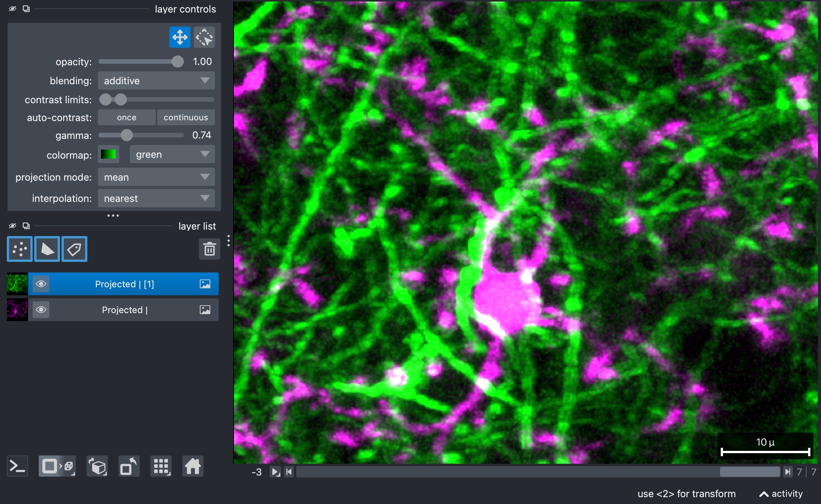Create a new labels layer
Image resolution: width=821 pixels, height=504 pixels.
[x=74, y=249]
